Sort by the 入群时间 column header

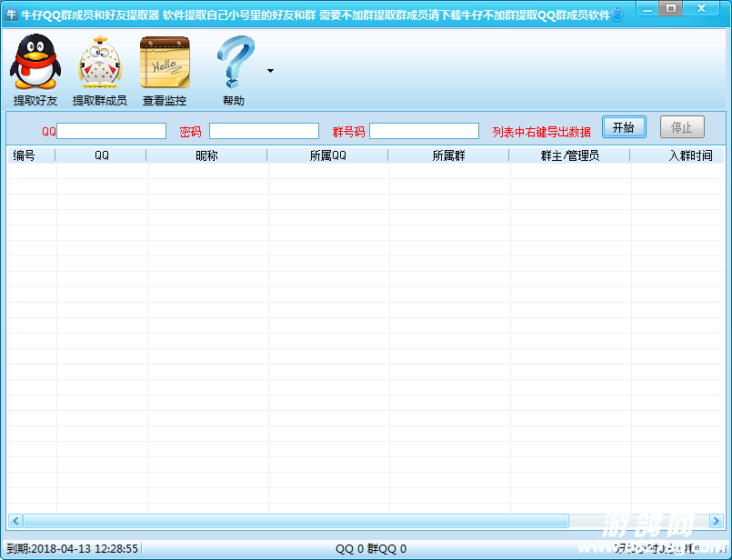[677, 155]
